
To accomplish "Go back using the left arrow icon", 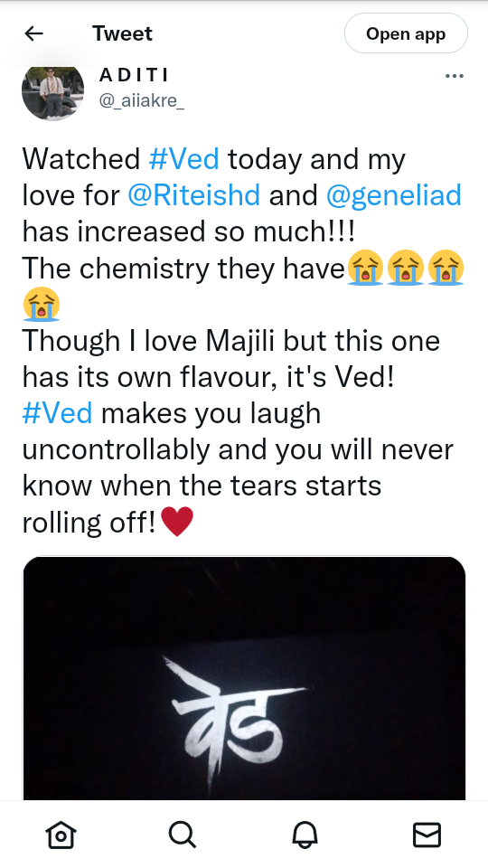I will pyautogui.click(x=33, y=33).
